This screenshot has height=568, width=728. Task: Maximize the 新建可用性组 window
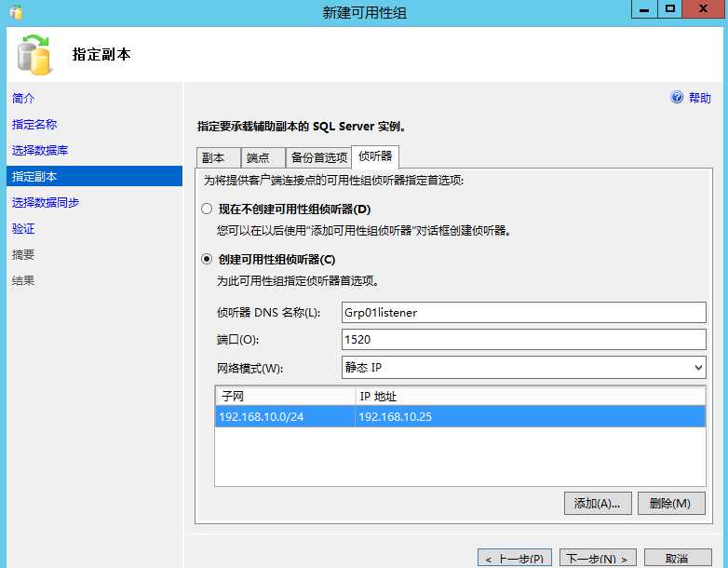click(670, 8)
